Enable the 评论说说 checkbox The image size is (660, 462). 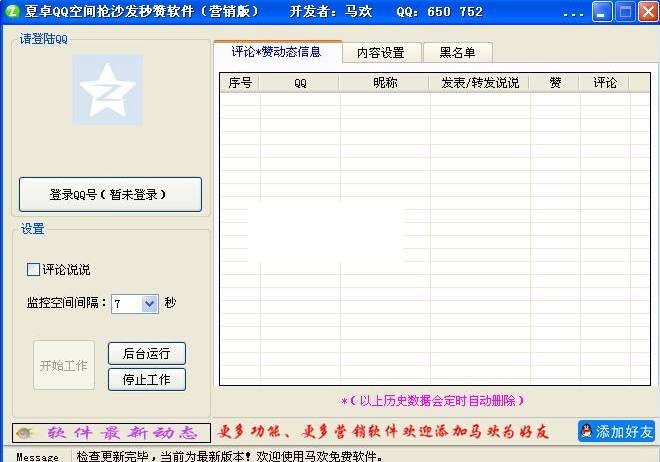point(34,269)
